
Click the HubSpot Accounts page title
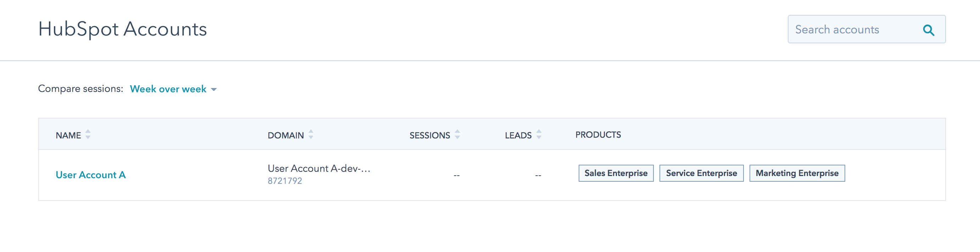coord(123,29)
